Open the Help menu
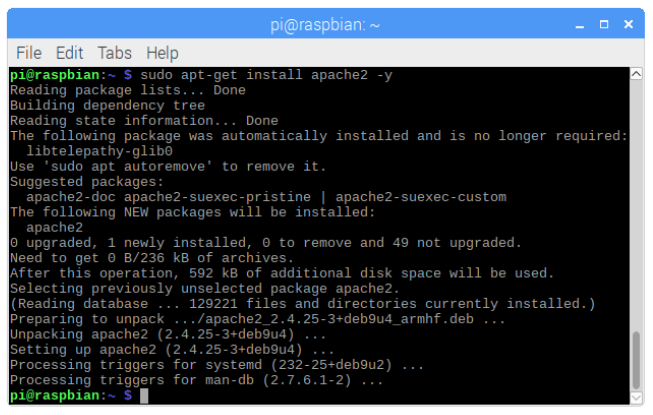 162,52
